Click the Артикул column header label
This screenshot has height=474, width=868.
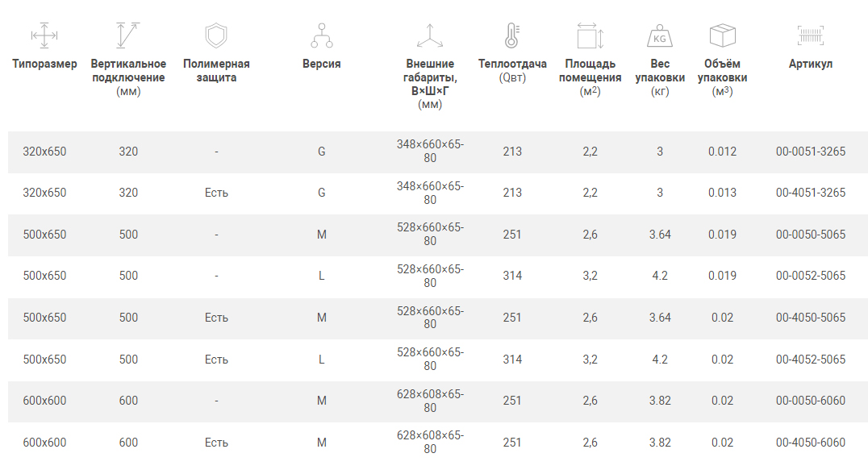tap(811, 64)
